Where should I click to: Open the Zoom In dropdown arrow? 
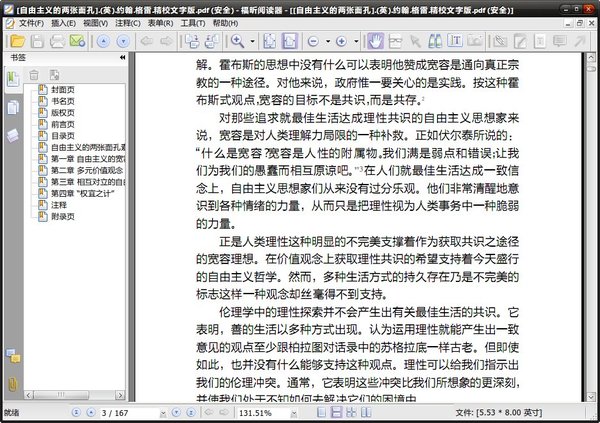pyautogui.click(x=356, y=41)
